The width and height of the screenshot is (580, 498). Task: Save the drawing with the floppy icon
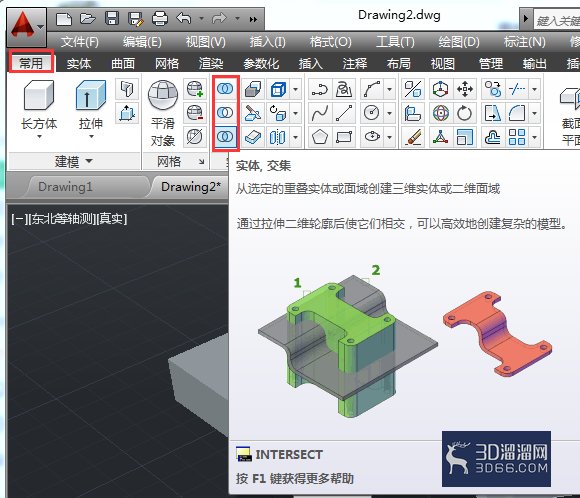[x=112, y=18]
